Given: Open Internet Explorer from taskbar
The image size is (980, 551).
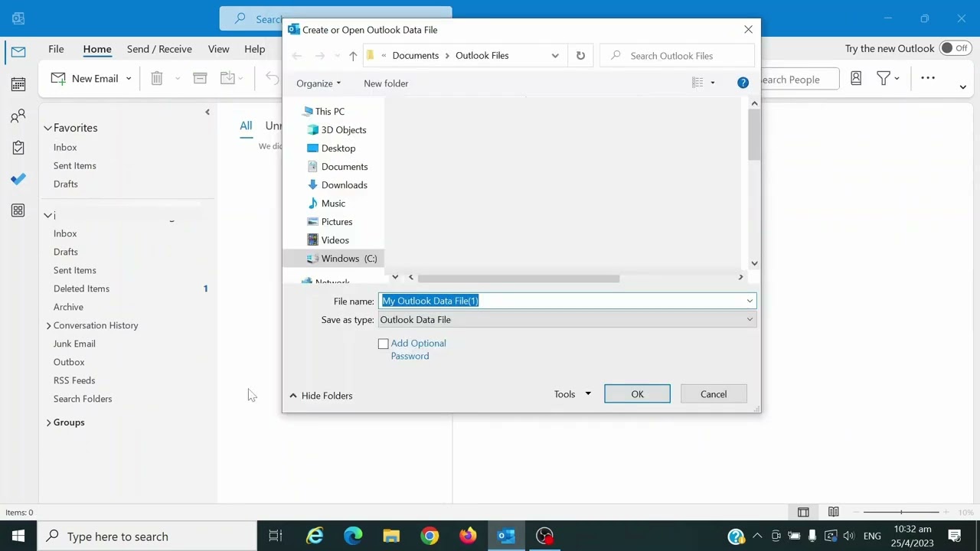Looking at the screenshot, I should tap(315, 536).
